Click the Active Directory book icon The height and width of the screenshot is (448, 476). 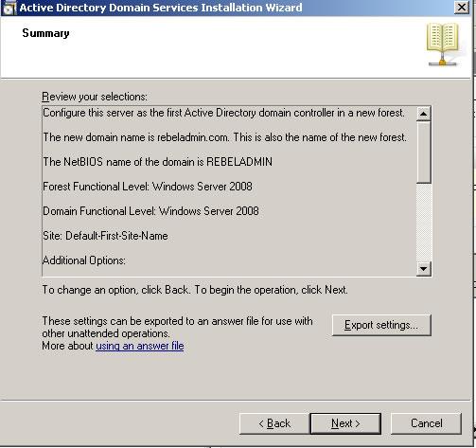[x=443, y=45]
